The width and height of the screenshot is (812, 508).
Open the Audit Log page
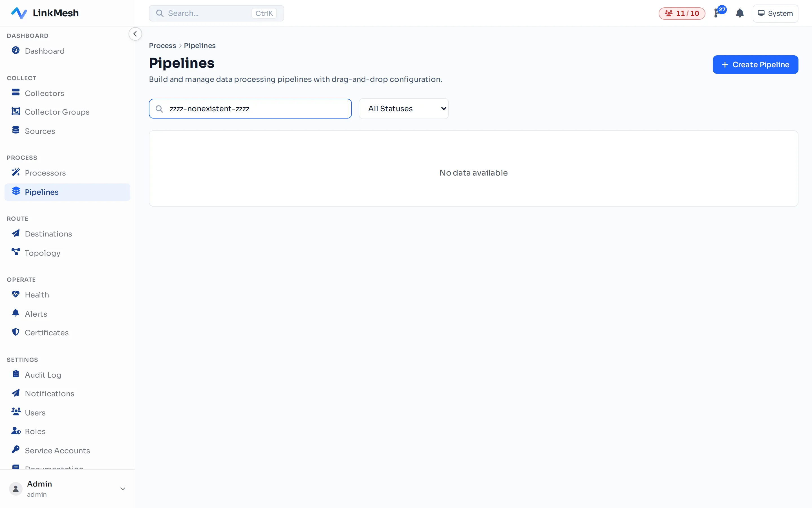tap(67, 375)
